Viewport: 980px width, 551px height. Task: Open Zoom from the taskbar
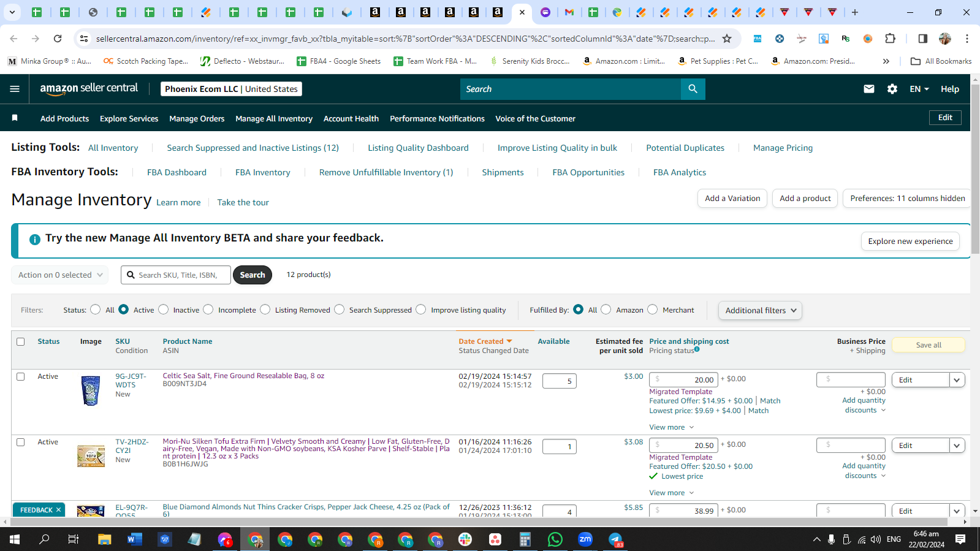point(585,539)
